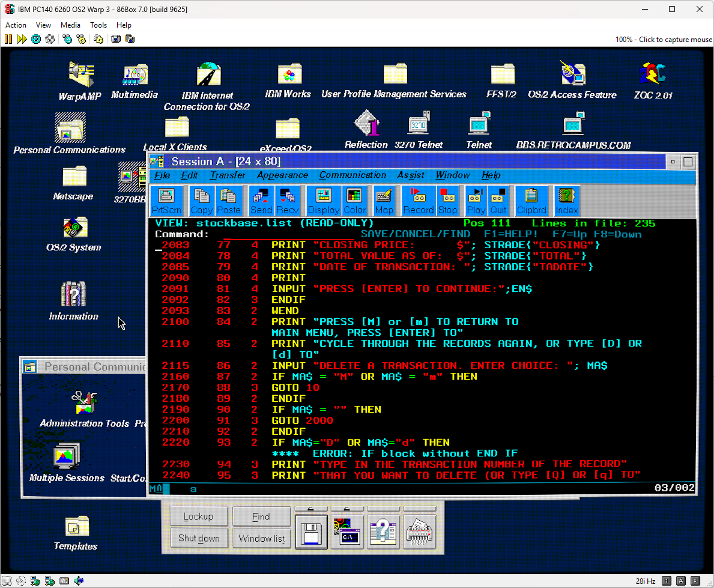Click the 86Box fast-forward icon
The image size is (714, 588).
click(x=22, y=39)
